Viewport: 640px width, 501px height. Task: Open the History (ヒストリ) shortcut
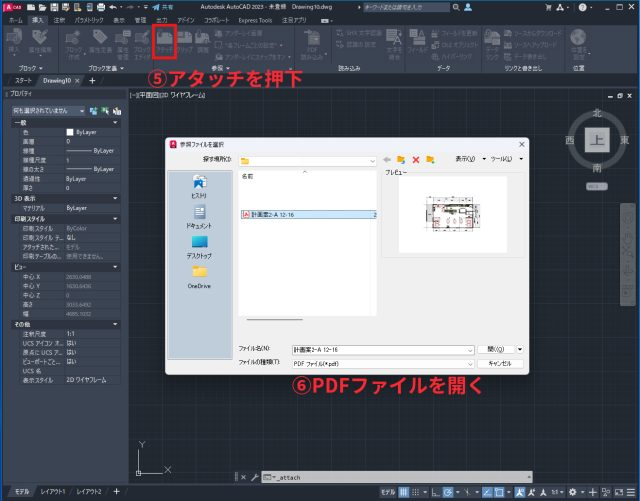pyautogui.click(x=199, y=186)
